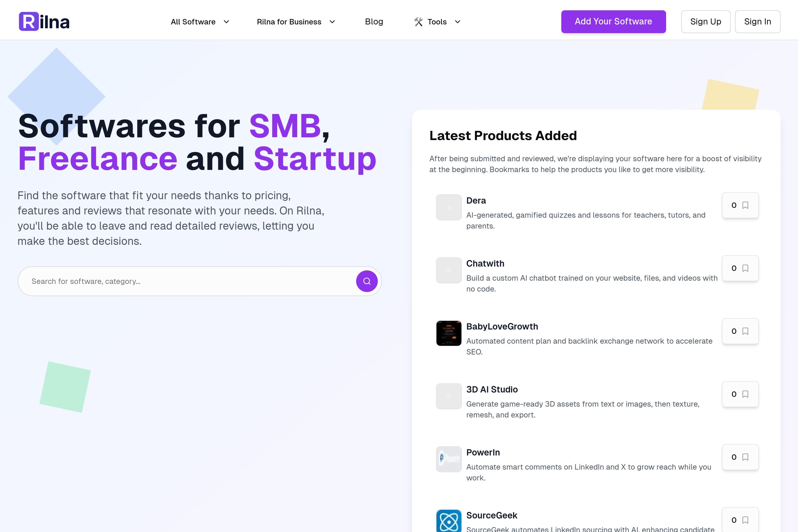Screen dimensions: 798x532
Task: Click the Add Your Software button
Action: click(613, 21)
